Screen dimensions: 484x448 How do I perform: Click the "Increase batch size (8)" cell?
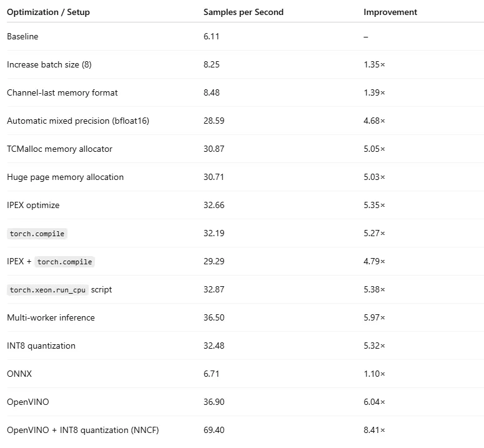(x=49, y=64)
